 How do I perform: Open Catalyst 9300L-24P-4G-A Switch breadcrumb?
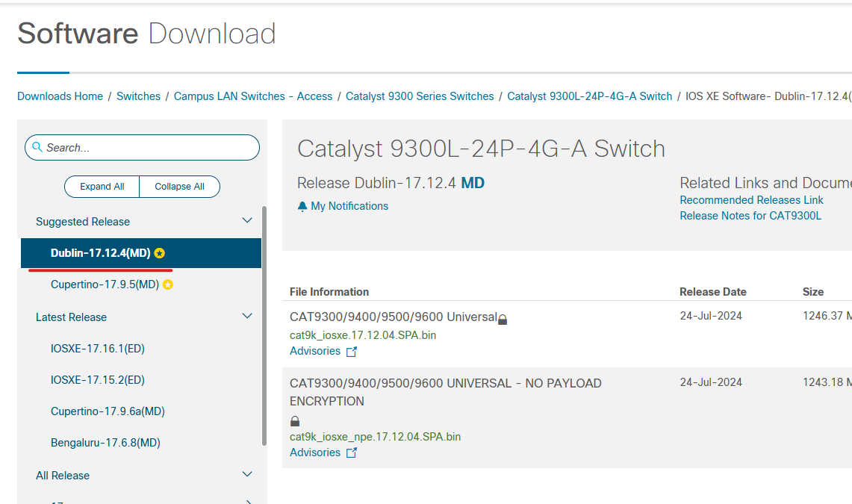(x=590, y=96)
